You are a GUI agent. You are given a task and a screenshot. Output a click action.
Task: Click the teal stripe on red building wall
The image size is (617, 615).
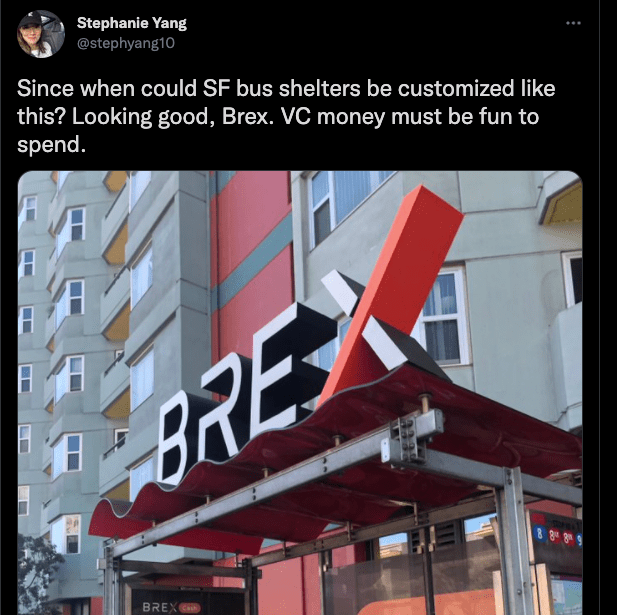point(252,260)
